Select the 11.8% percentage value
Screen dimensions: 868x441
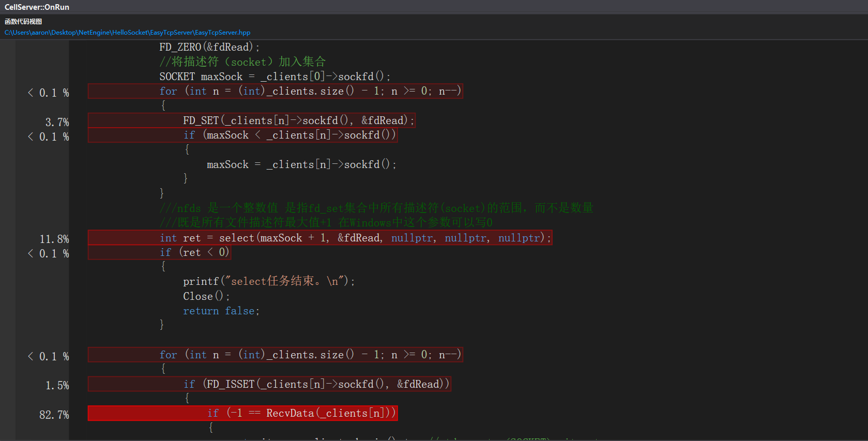[54, 239]
